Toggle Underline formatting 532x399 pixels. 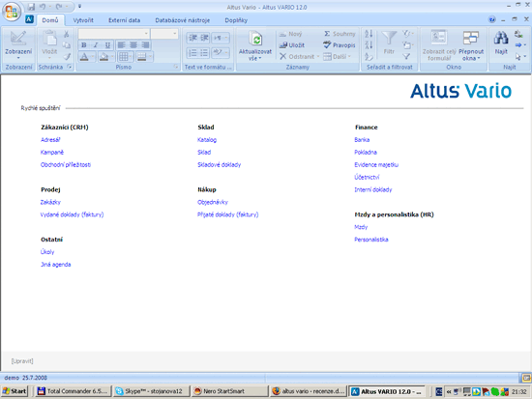tap(107, 45)
